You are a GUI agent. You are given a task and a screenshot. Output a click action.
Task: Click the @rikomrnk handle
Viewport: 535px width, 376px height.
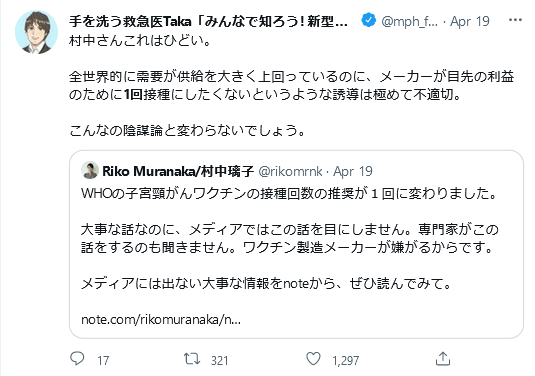(x=290, y=171)
